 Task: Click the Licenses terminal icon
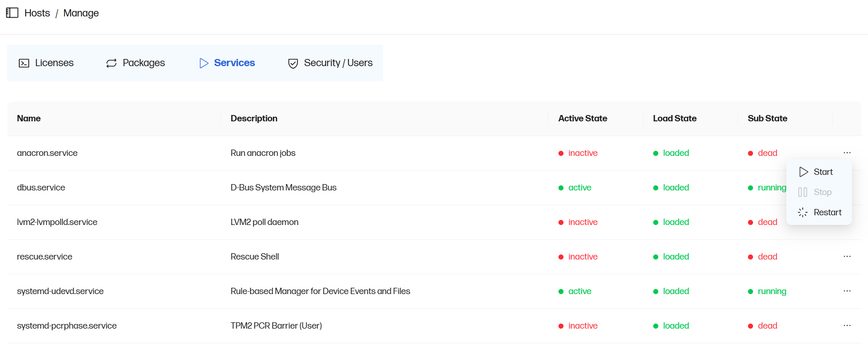point(24,63)
